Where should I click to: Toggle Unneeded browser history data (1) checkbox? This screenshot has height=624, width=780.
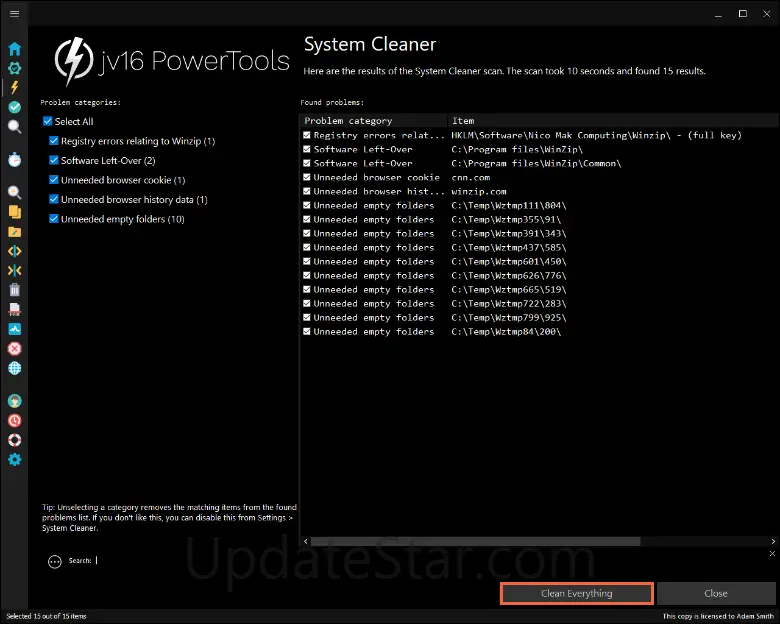(54, 199)
